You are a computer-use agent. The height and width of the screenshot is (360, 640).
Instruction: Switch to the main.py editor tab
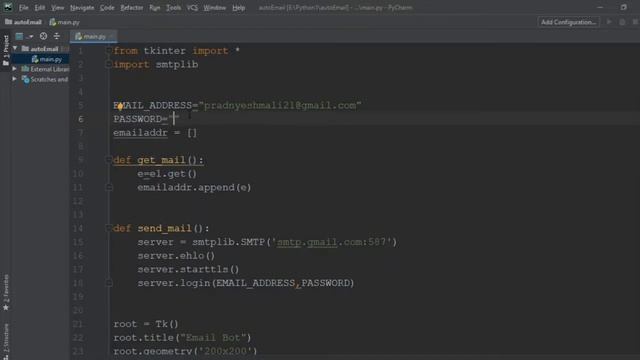pyautogui.click(x=93, y=36)
